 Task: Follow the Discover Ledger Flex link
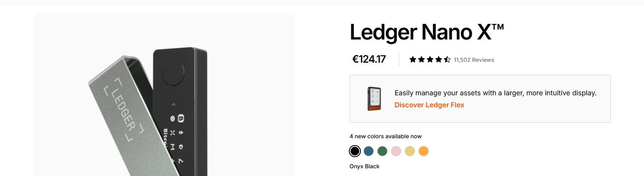click(x=429, y=105)
